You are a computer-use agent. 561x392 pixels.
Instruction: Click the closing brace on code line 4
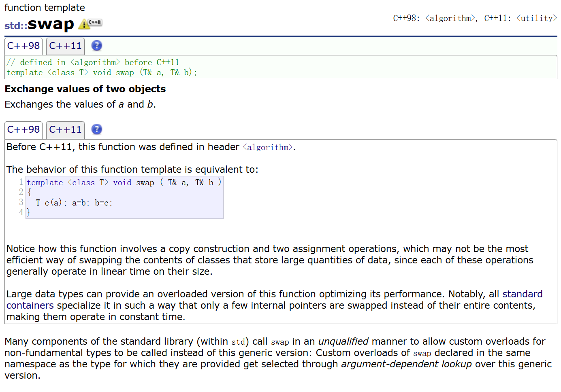28,212
